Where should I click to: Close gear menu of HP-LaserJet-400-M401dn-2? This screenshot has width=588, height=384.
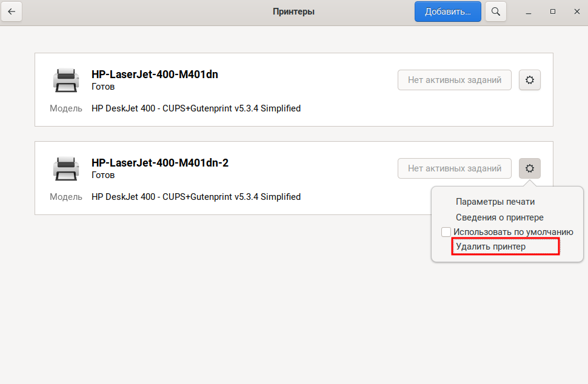coord(530,168)
